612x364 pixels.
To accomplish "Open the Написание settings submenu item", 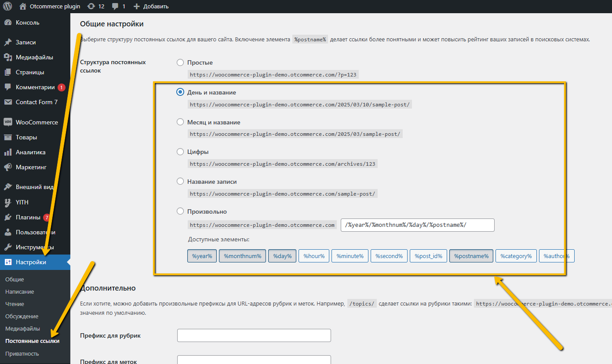I will (19, 292).
